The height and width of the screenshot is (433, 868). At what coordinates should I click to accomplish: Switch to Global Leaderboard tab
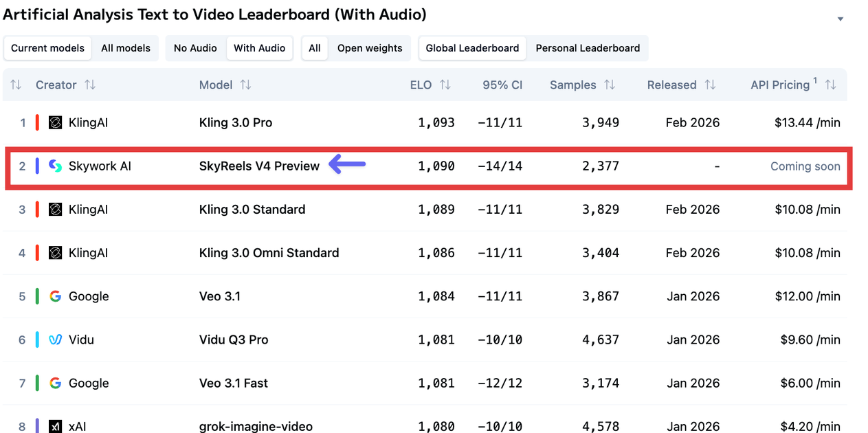tap(472, 48)
